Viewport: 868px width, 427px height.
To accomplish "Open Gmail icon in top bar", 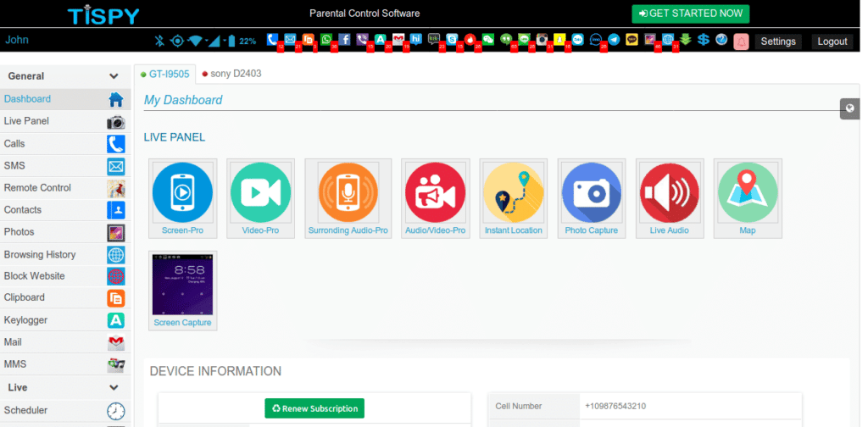I will tap(398, 39).
